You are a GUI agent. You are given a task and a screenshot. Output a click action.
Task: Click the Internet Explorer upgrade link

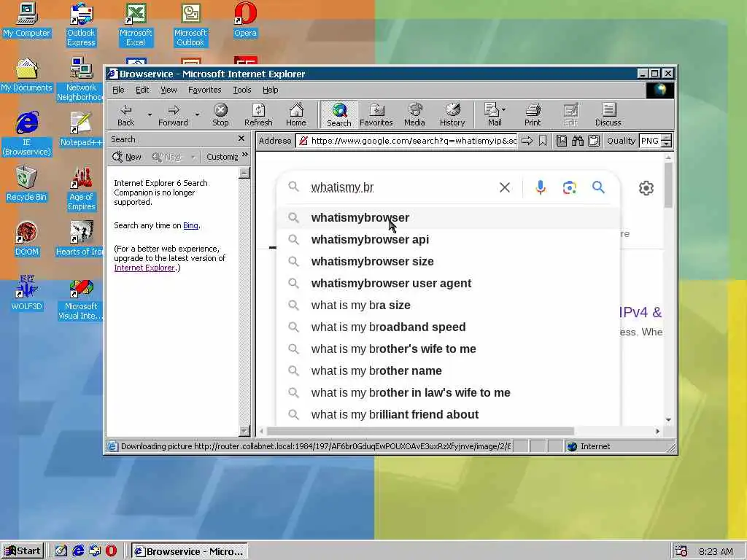point(144,268)
